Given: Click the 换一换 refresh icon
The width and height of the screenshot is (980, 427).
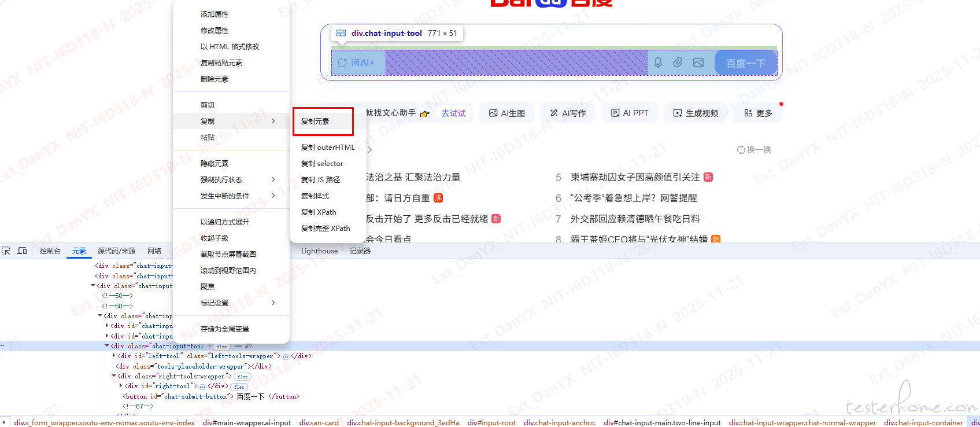Looking at the screenshot, I should tap(741, 150).
